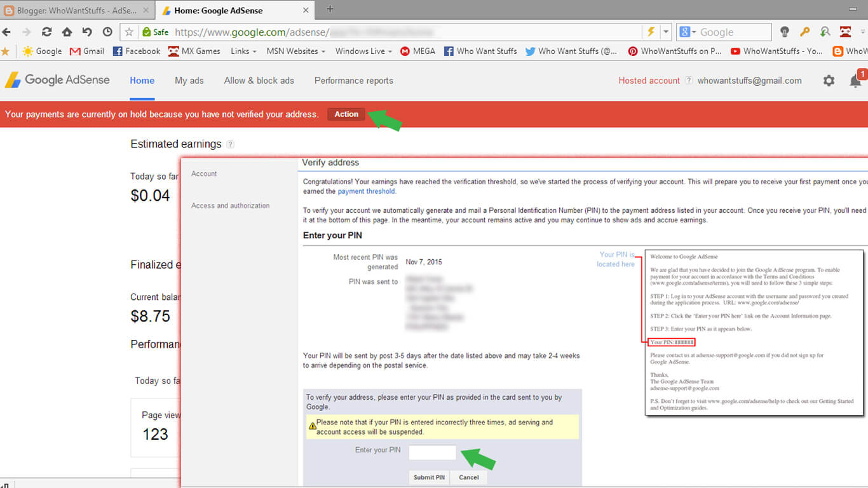
Task: Click the warning icon in PIN notice
Action: coord(312,426)
